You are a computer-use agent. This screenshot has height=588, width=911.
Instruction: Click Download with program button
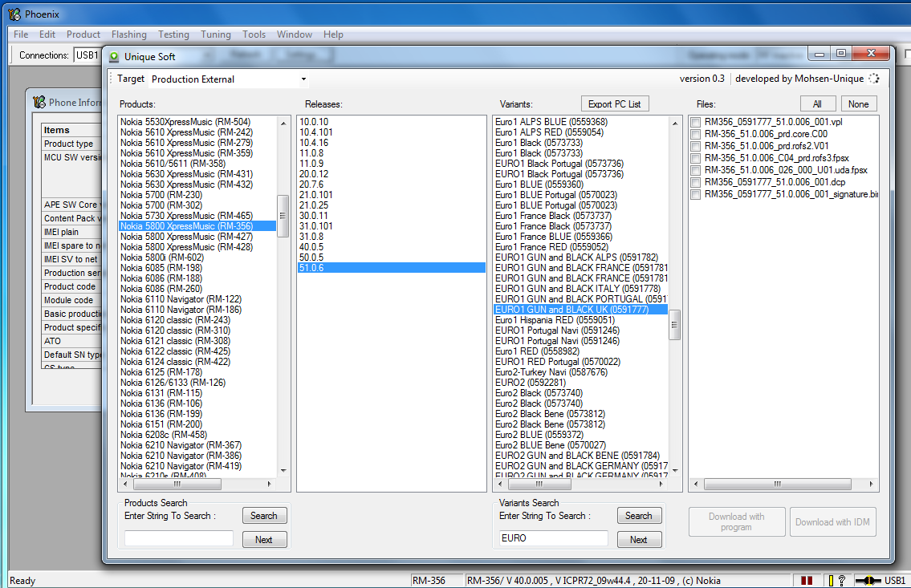click(x=737, y=522)
